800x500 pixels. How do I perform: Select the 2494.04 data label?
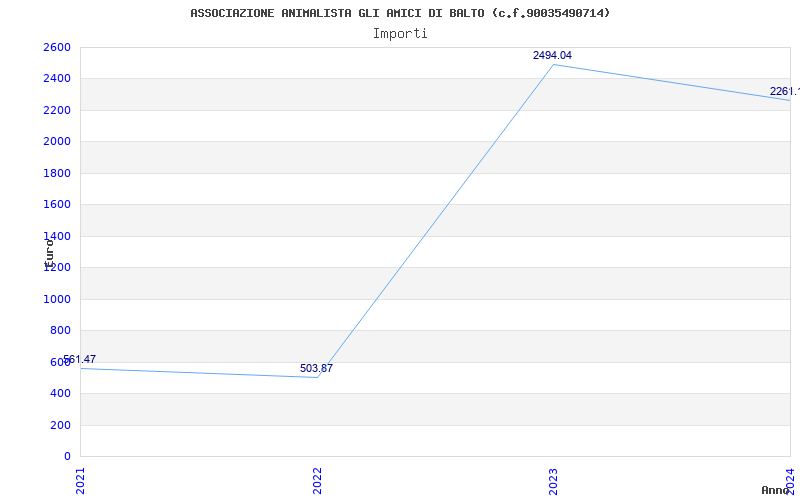(552, 56)
